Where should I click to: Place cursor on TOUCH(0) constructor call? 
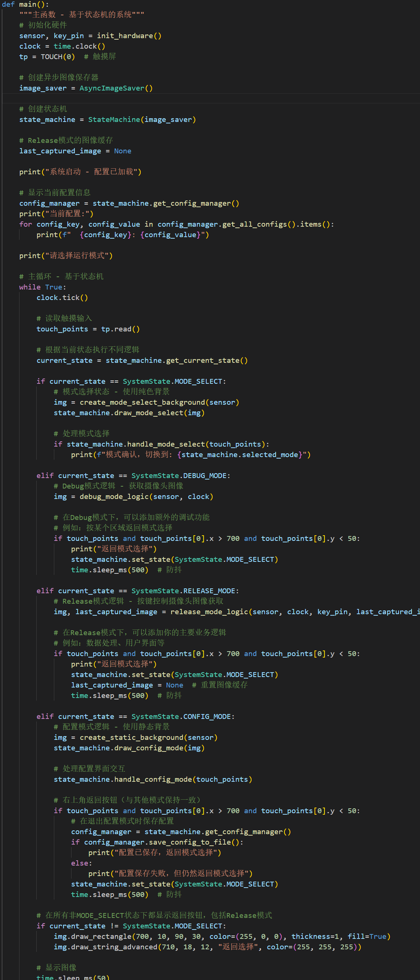[x=58, y=57]
